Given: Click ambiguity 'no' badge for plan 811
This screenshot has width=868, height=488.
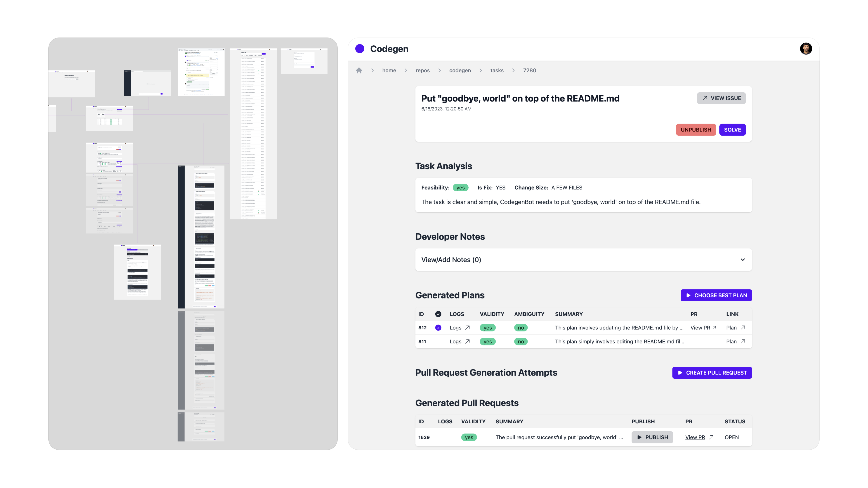Looking at the screenshot, I should click(521, 342).
